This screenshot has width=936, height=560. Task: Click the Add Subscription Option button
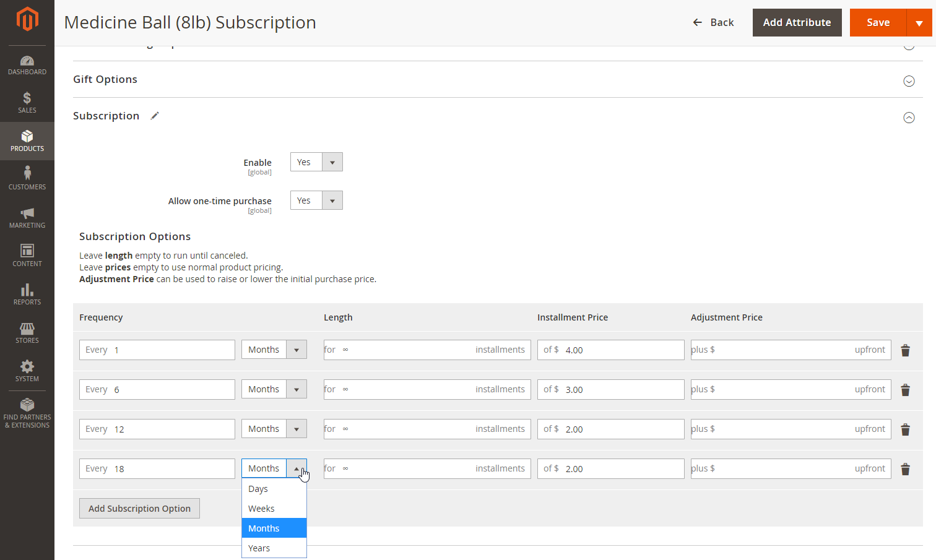pos(139,509)
